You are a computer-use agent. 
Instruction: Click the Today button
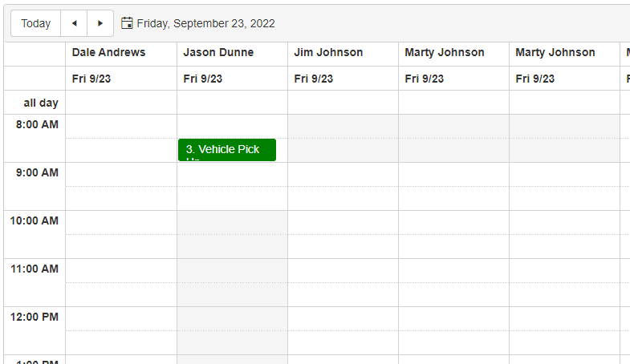pos(36,23)
